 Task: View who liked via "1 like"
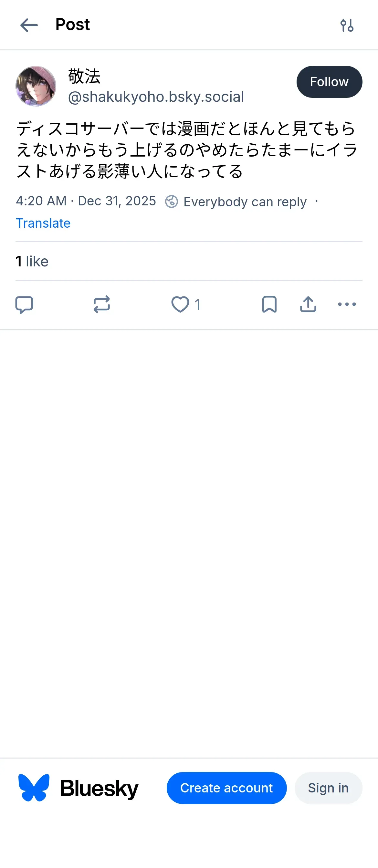click(x=32, y=262)
